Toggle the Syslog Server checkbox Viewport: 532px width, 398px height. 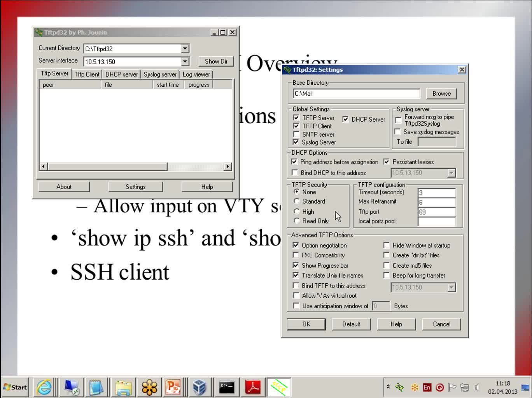[x=296, y=142]
